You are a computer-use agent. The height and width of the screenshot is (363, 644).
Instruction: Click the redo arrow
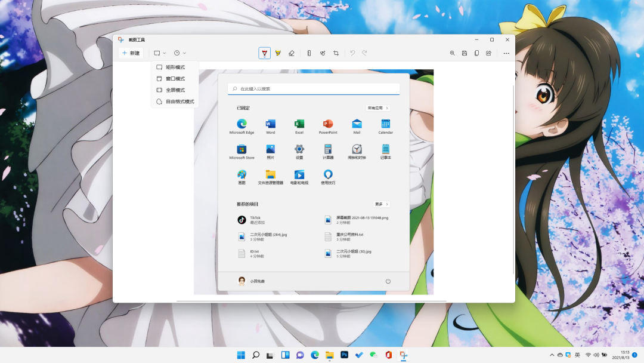pos(364,53)
